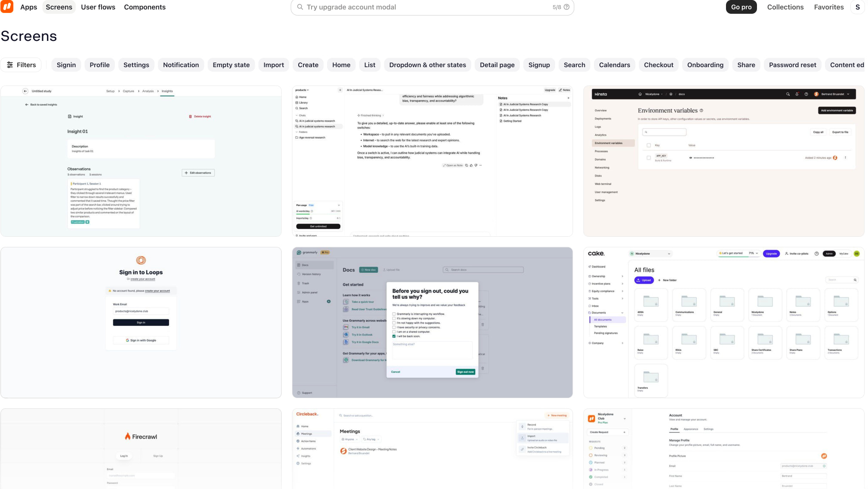This screenshot has width=868, height=489.
Task: Open the Insight 01 untitled study thumbnail
Action: [x=141, y=161]
